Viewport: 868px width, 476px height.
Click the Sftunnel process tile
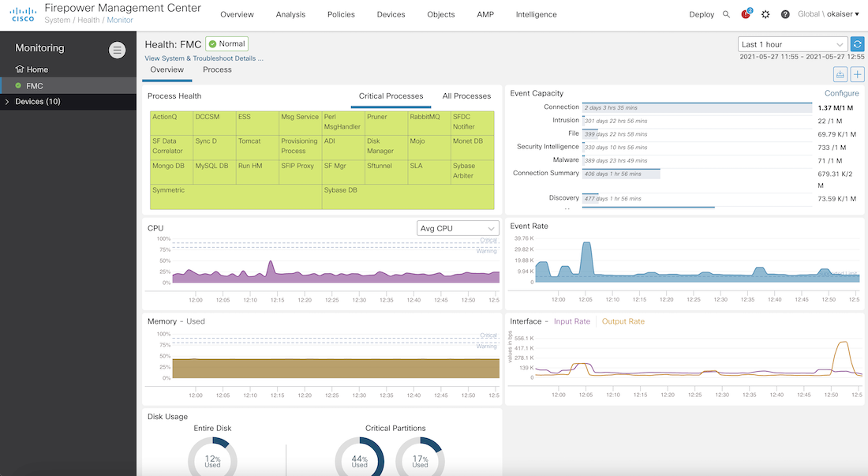pos(387,172)
